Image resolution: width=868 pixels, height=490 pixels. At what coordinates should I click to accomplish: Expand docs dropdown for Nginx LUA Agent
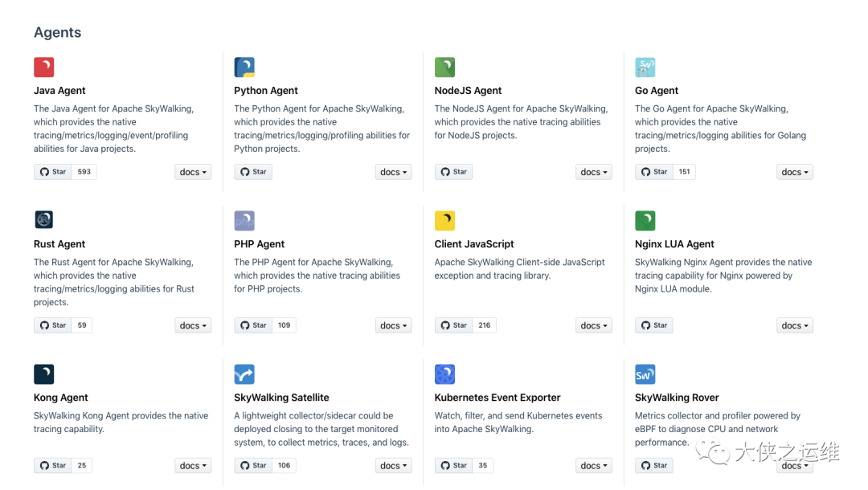pos(795,325)
